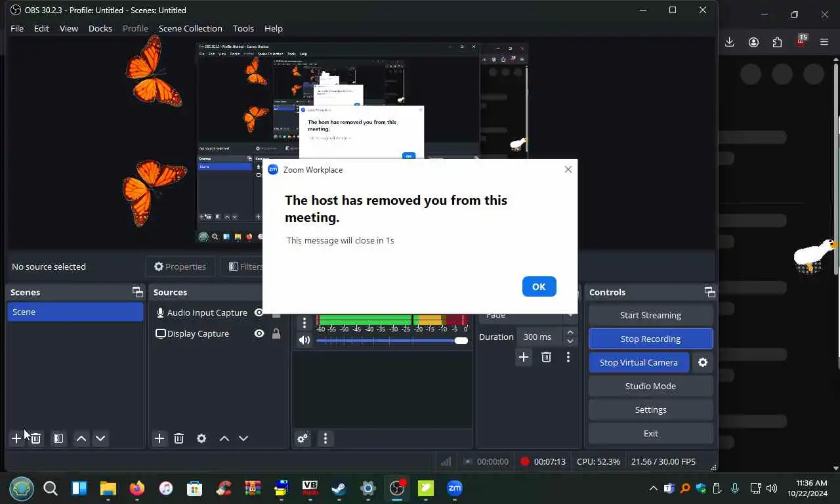The image size is (840, 504).
Task: Remove selected scene with trash icon
Action: (36, 438)
